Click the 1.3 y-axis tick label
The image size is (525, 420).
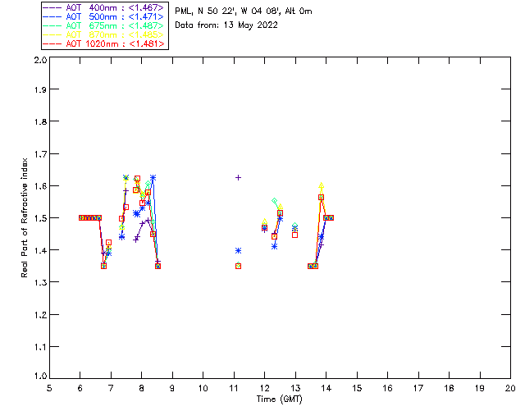40,282
